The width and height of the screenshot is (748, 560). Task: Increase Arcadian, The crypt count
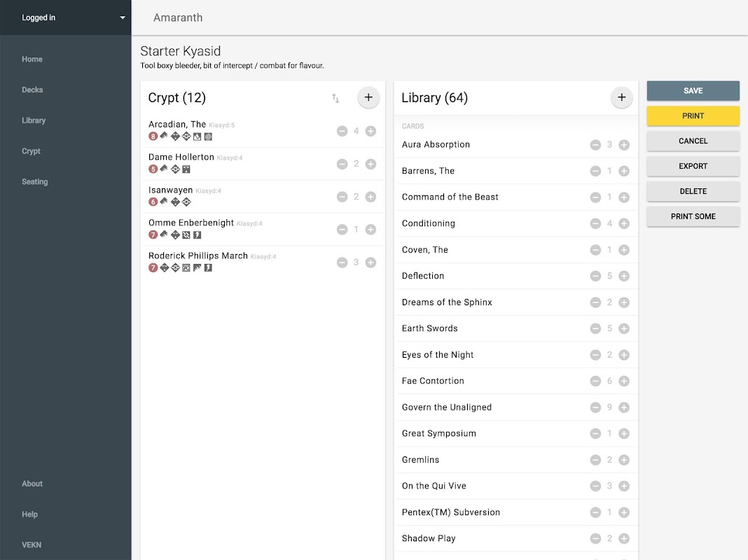pyautogui.click(x=370, y=131)
